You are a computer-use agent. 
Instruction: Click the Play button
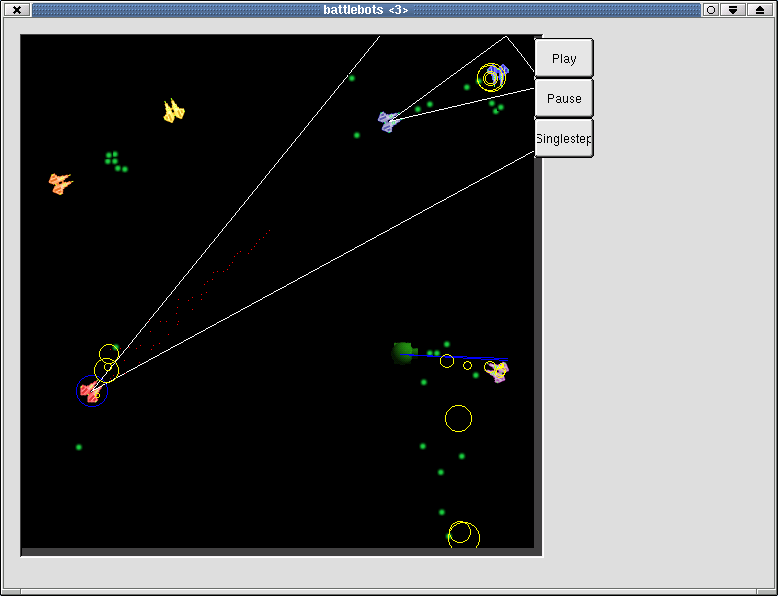pos(564,58)
